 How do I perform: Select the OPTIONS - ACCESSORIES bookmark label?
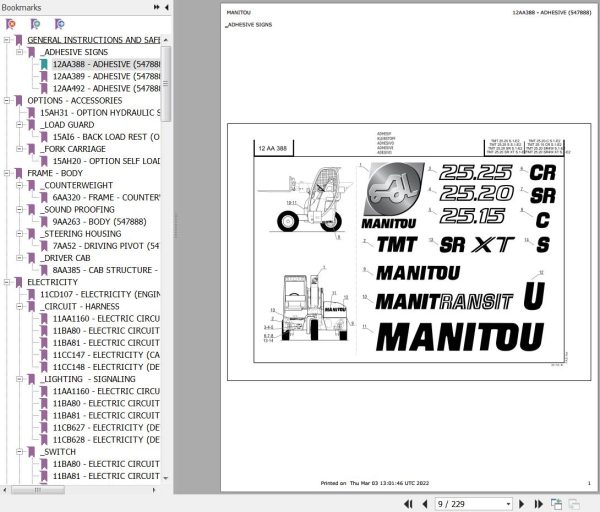tap(75, 100)
